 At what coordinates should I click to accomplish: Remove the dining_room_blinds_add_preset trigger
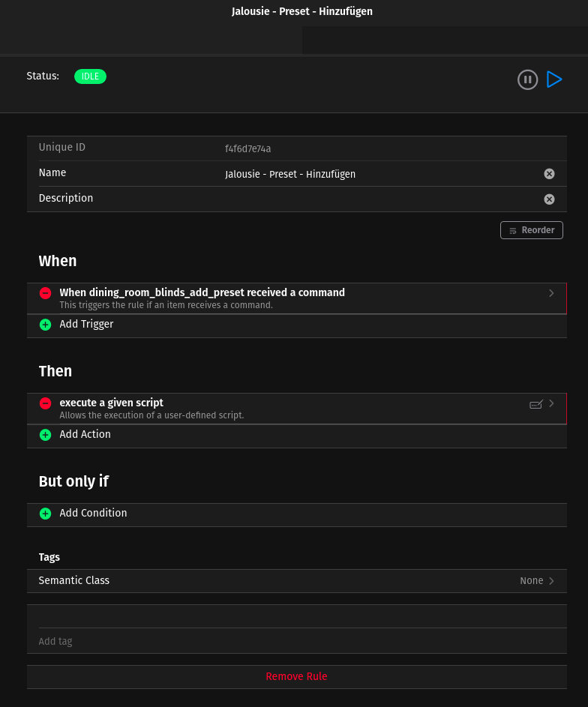pyautogui.click(x=45, y=293)
